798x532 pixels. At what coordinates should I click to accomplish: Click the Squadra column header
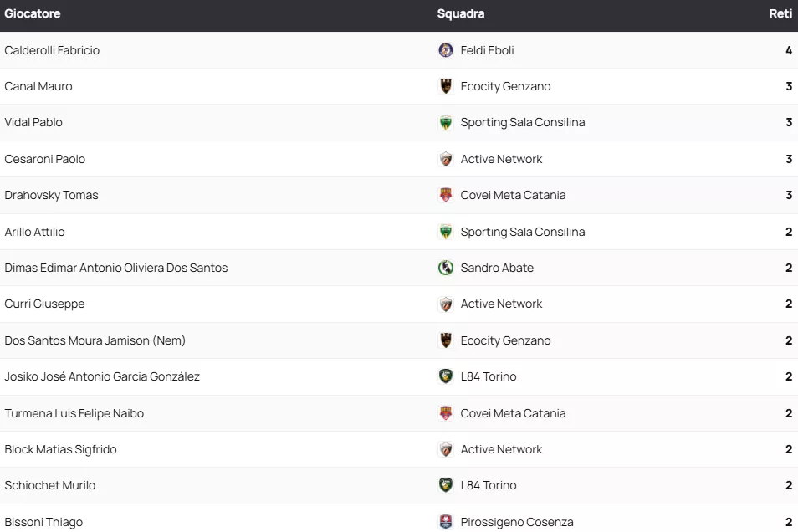(x=461, y=13)
